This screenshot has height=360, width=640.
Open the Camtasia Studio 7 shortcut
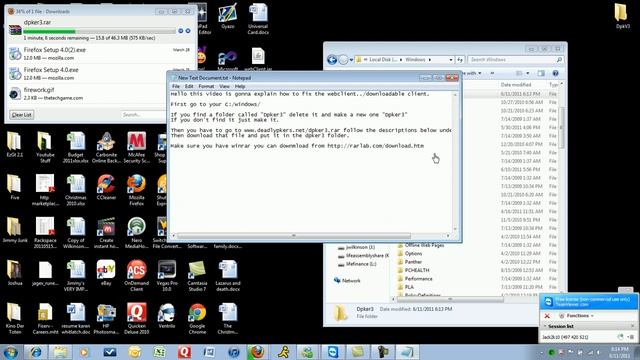point(197,276)
